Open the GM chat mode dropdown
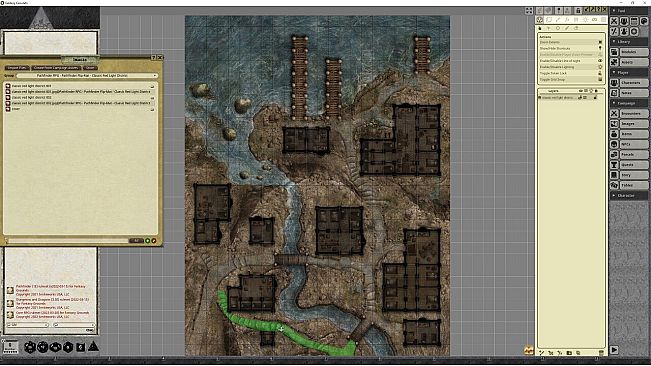651x366 pixels. pos(28,325)
